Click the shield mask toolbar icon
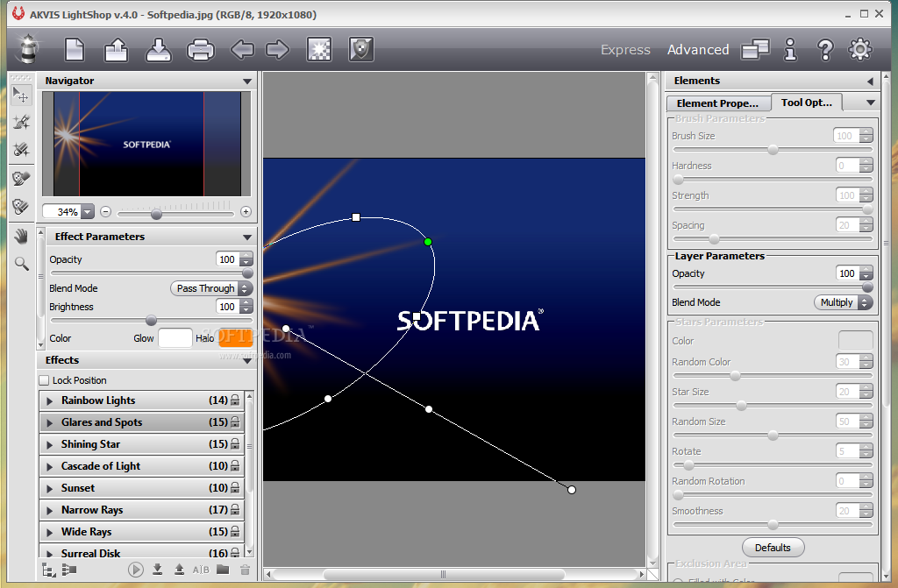Screen dimensions: 898x588 [x=360, y=50]
